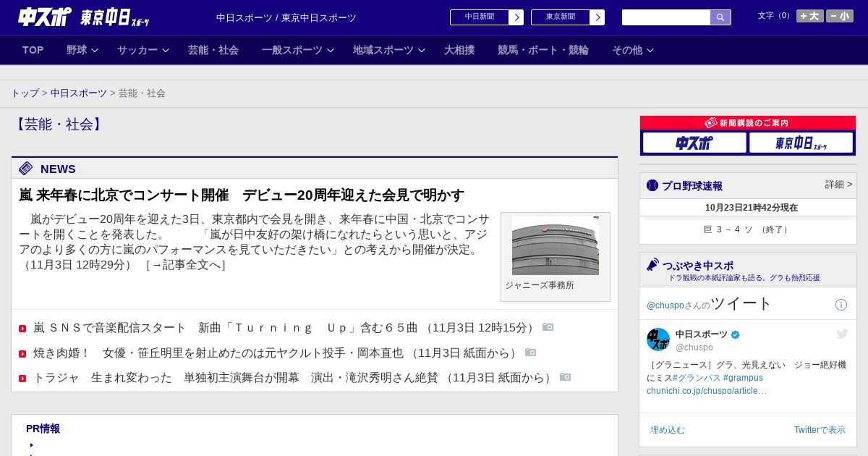Increase text size with 大 button
This screenshot has height=456, width=868.
(x=810, y=16)
